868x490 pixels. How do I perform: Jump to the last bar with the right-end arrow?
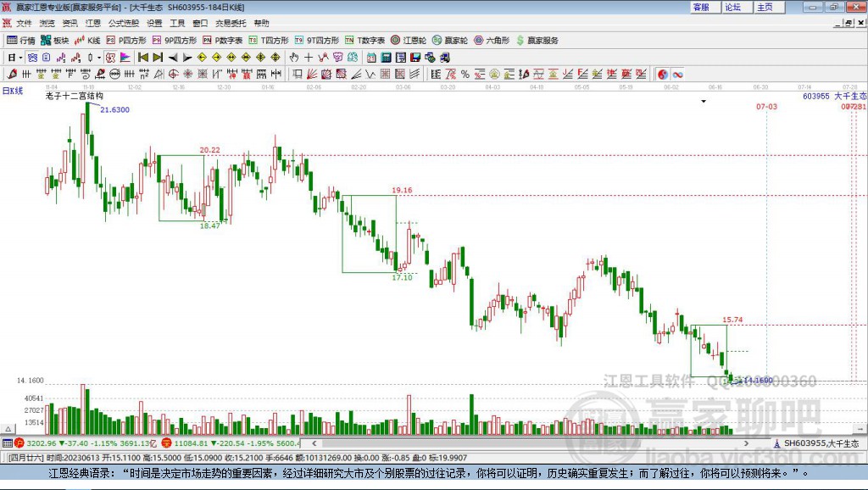click(x=158, y=57)
